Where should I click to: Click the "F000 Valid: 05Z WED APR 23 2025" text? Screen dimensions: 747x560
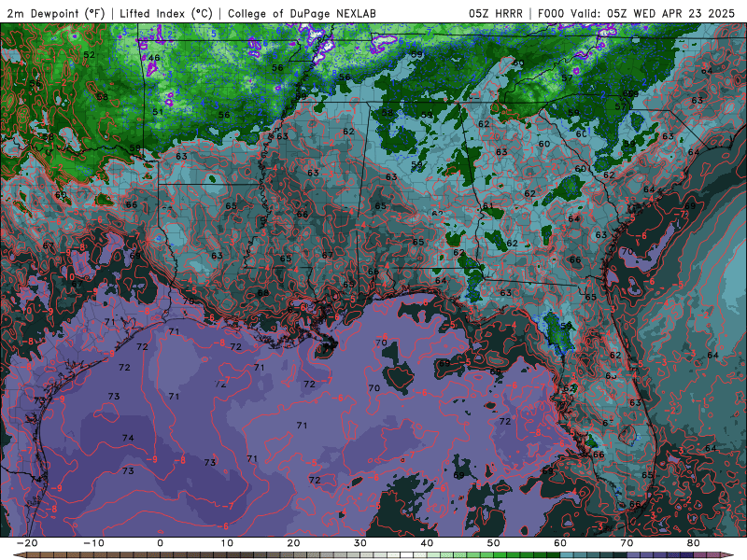click(x=636, y=14)
